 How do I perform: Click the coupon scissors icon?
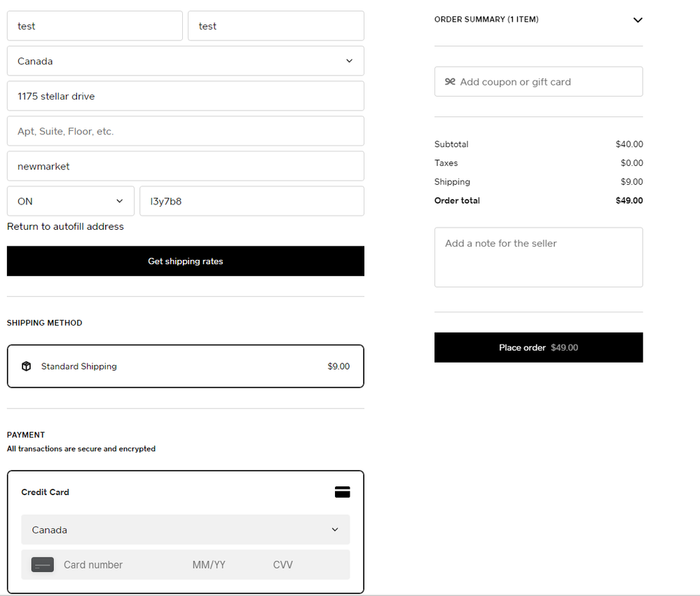click(x=450, y=82)
